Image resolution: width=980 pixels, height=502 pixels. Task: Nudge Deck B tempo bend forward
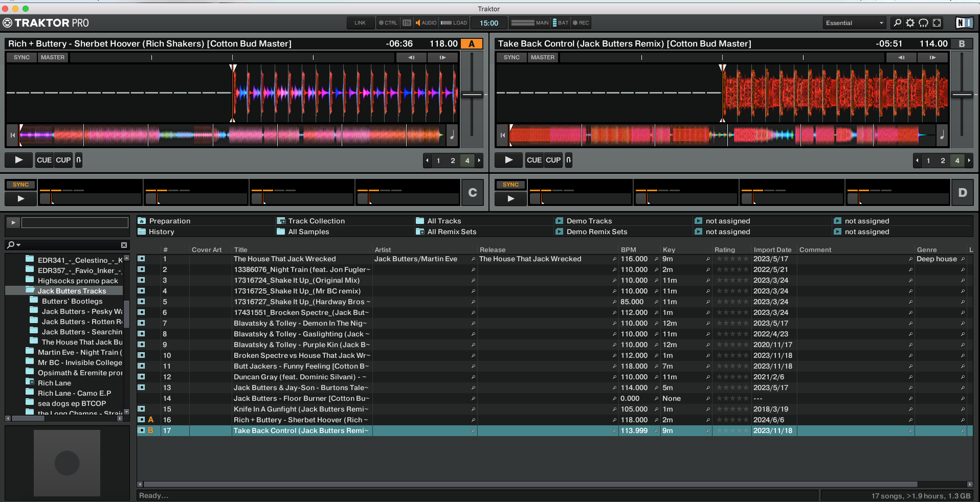pos(932,57)
